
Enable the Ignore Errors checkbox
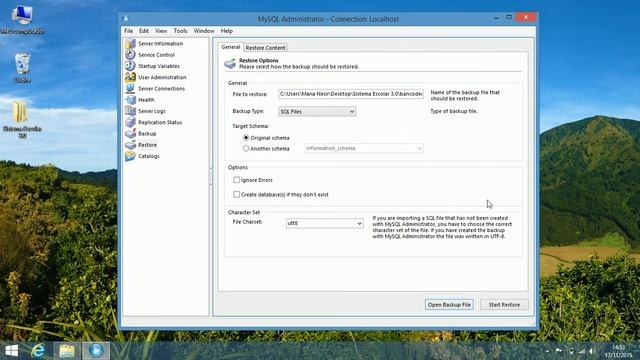(x=236, y=180)
